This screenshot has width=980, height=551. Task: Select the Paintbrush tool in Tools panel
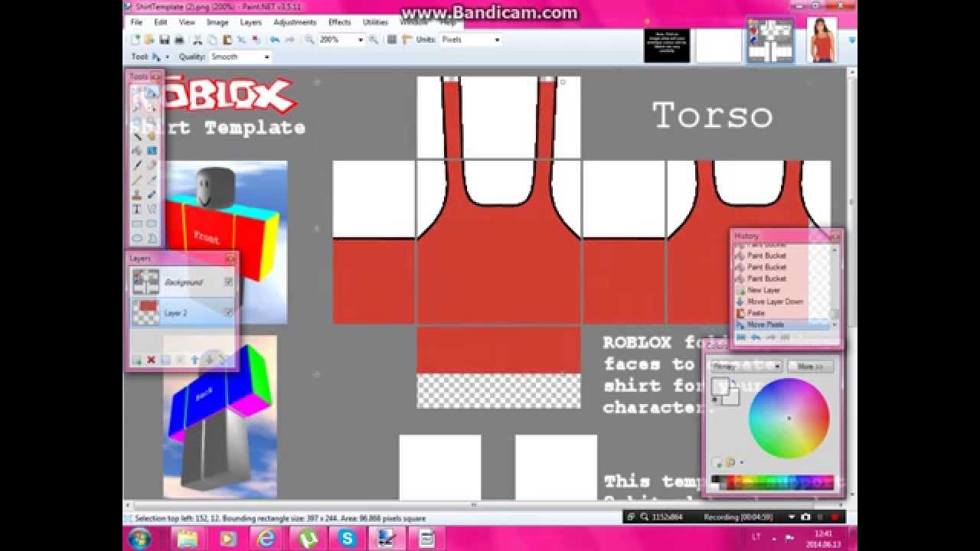pyautogui.click(x=137, y=165)
